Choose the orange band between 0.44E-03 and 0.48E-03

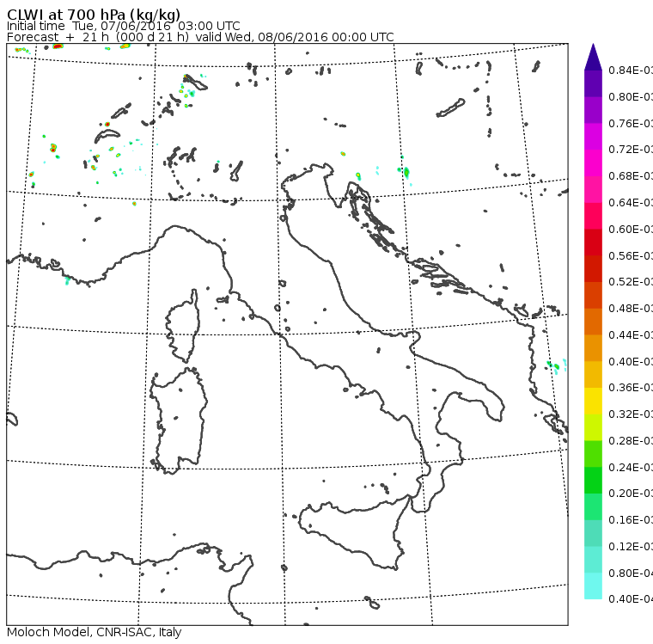coord(593,322)
